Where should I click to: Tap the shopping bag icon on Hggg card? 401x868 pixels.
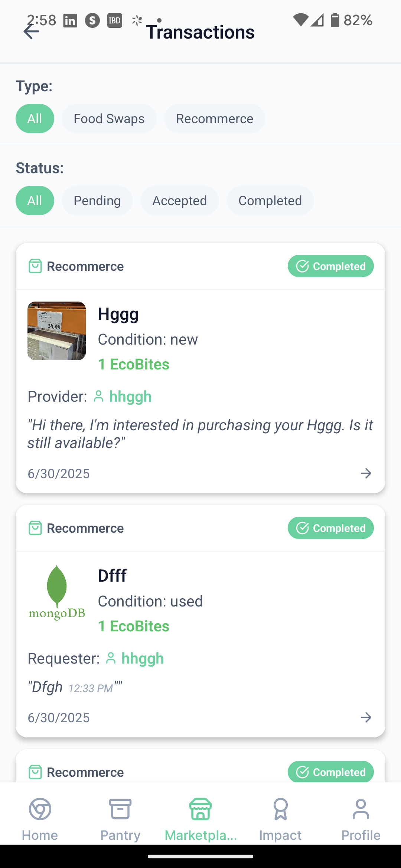[x=35, y=266]
